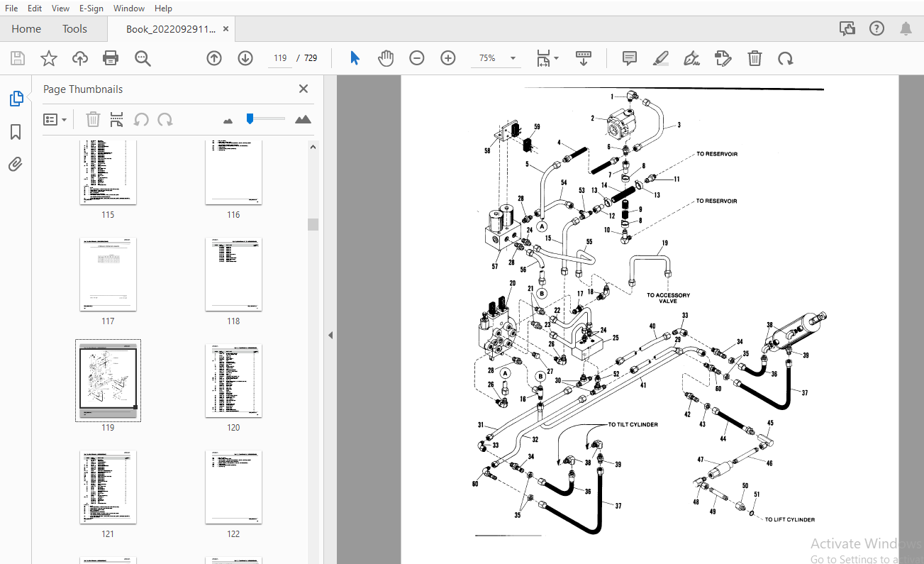Image resolution: width=924 pixels, height=564 pixels.
Task: Select the page 117 thumbnail
Action: click(108, 274)
